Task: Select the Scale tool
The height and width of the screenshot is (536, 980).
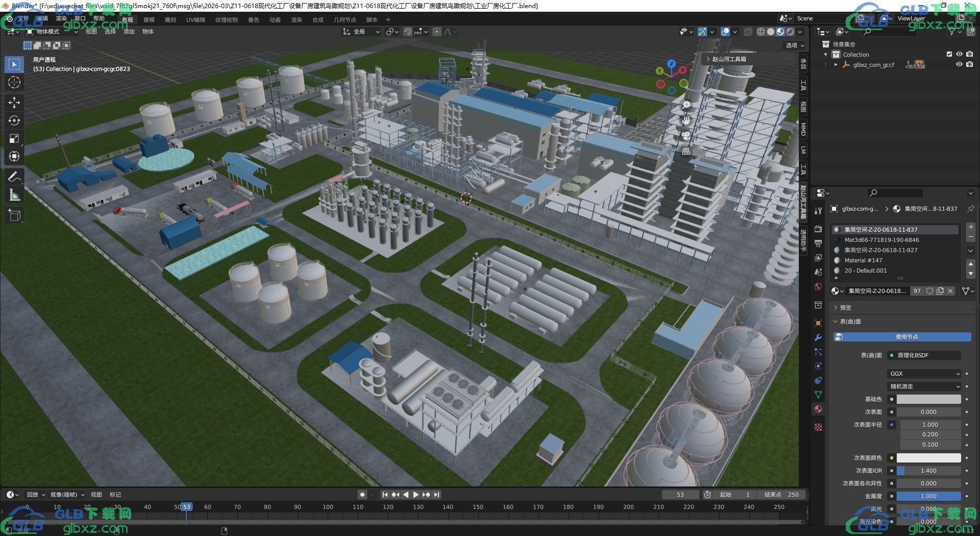Action: [x=14, y=138]
